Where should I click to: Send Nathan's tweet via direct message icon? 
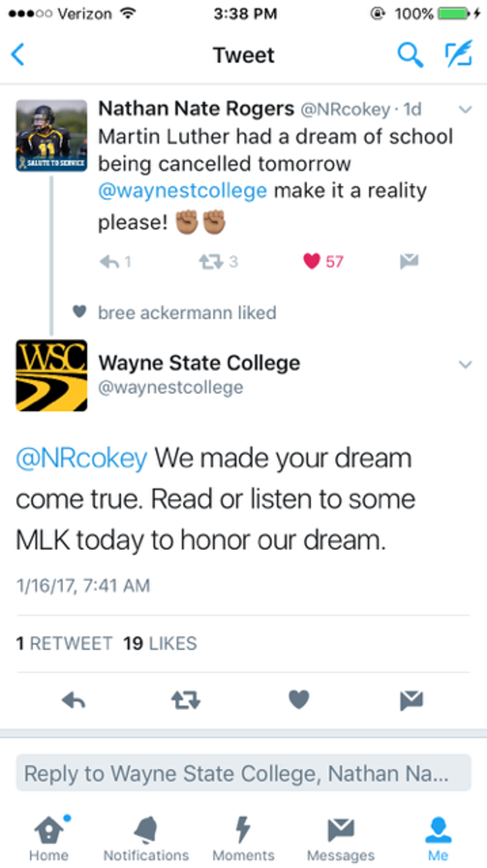click(409, 261)
